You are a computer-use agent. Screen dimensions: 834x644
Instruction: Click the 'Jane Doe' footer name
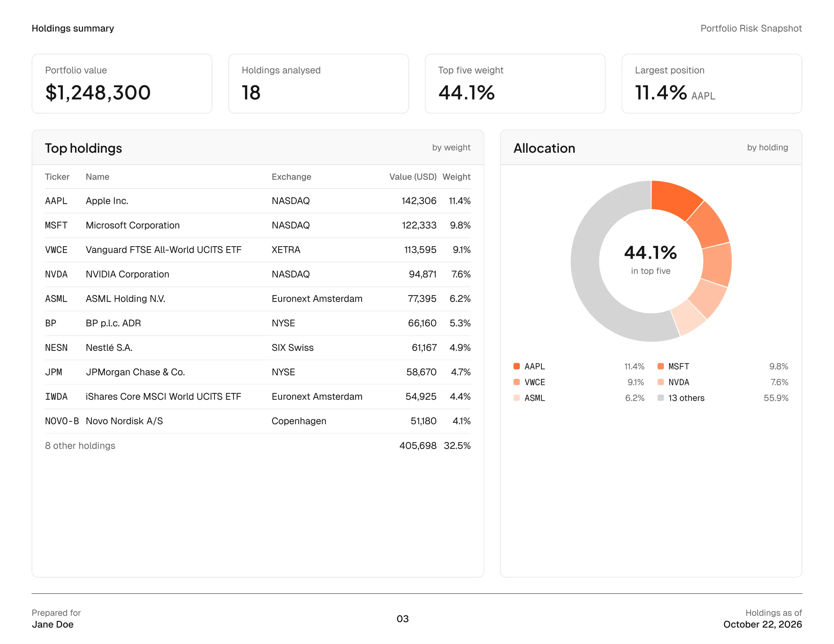[x=53, y=624]
